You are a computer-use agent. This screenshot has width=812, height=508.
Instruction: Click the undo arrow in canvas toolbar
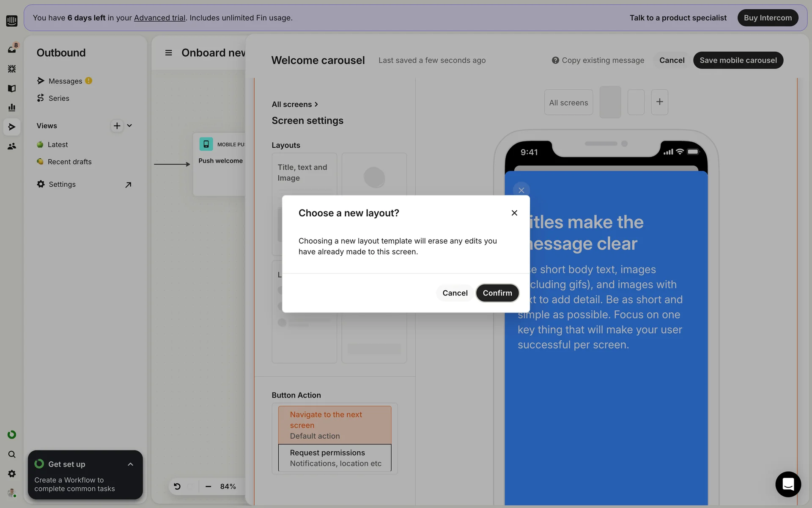tap(177, 486)
